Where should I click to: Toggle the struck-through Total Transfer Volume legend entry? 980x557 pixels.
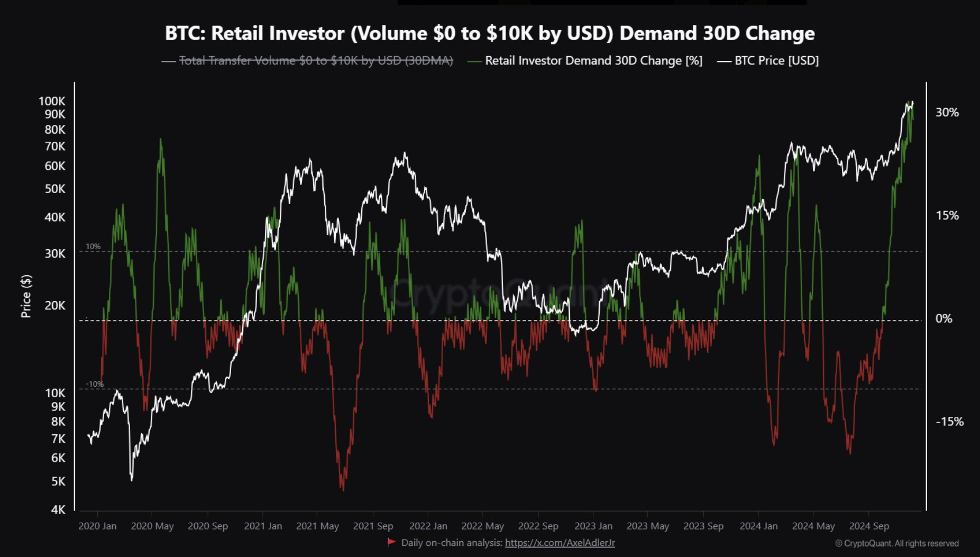click(316, 61)
